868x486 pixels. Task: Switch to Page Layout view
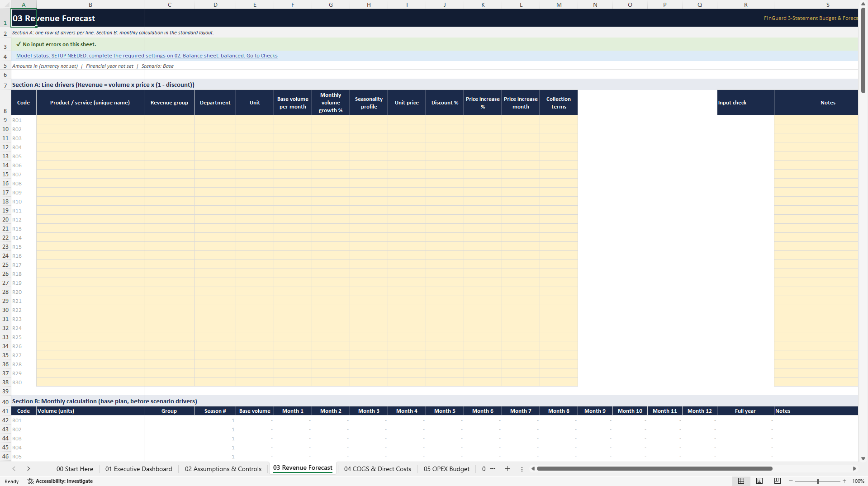[x=759, y=481]
